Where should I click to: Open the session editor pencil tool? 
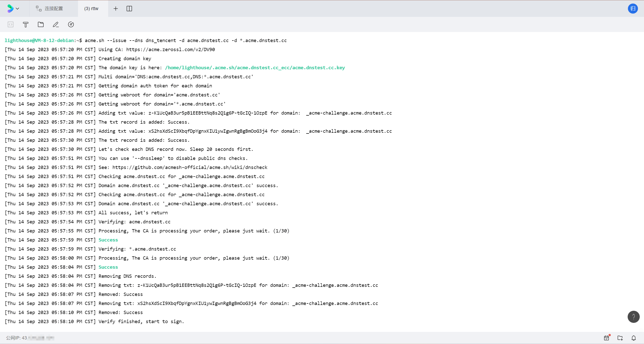point(56,24)
